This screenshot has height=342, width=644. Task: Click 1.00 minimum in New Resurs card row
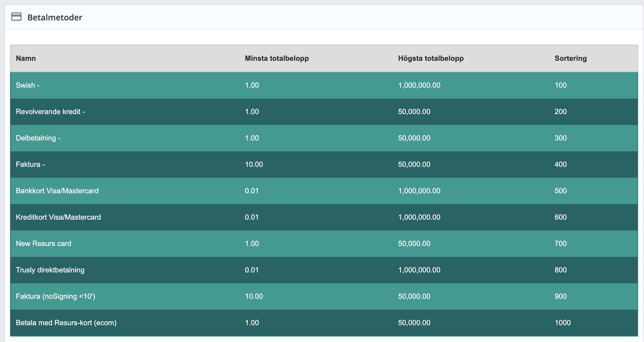pyautogui.click(x=252, y=243)
